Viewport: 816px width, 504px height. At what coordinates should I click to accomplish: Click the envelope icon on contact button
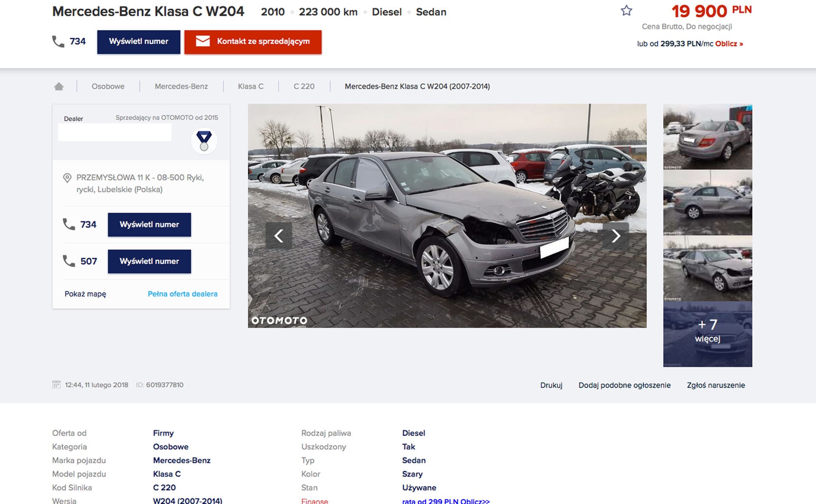click(x=203, y=42)
